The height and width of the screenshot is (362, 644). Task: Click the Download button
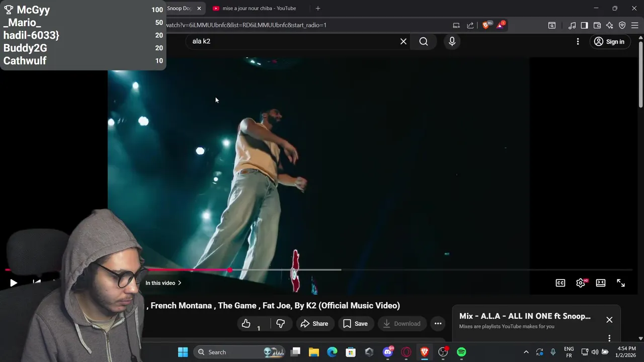pos(401,324)
